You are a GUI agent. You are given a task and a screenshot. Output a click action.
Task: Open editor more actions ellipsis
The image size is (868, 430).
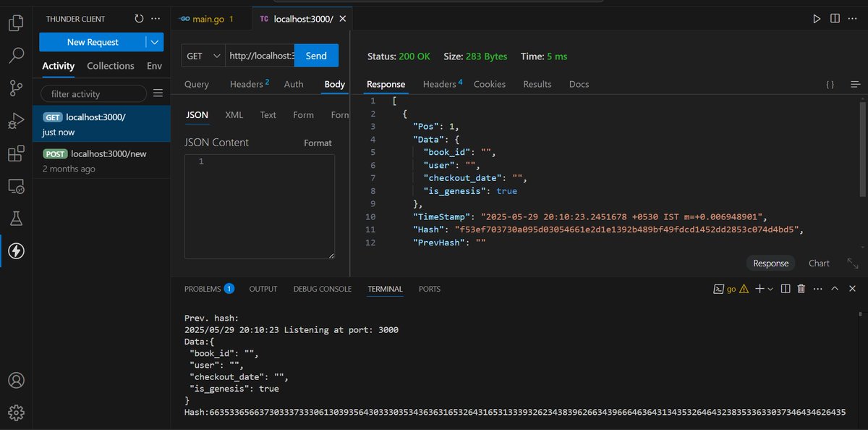click(853, 18)
